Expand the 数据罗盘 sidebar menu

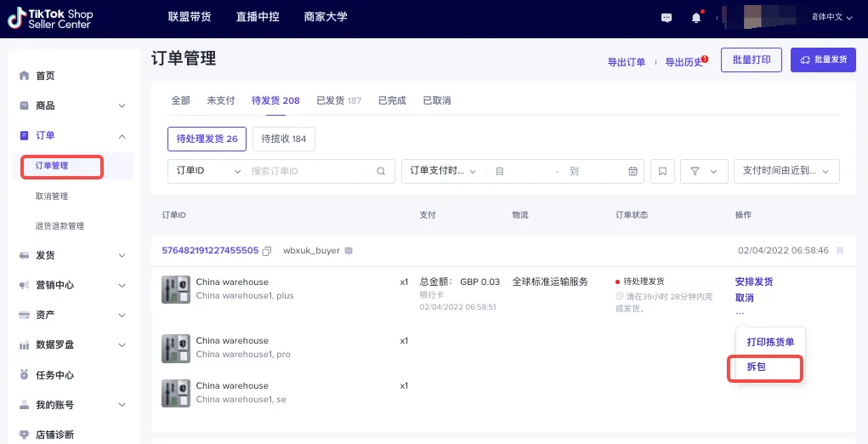[122, 344]
